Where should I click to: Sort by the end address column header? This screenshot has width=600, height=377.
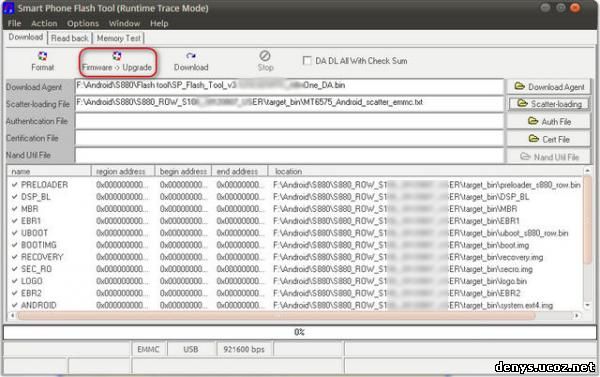tap(240, 171)
